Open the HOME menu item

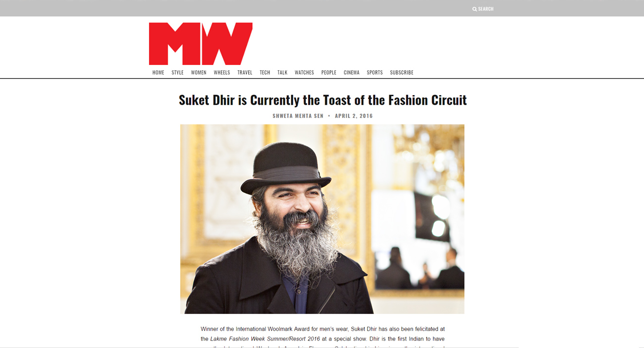159,72
